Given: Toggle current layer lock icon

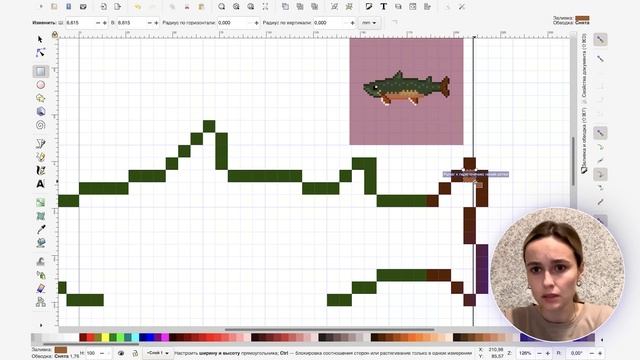Looking at the screenshot, I should [135, 353].
